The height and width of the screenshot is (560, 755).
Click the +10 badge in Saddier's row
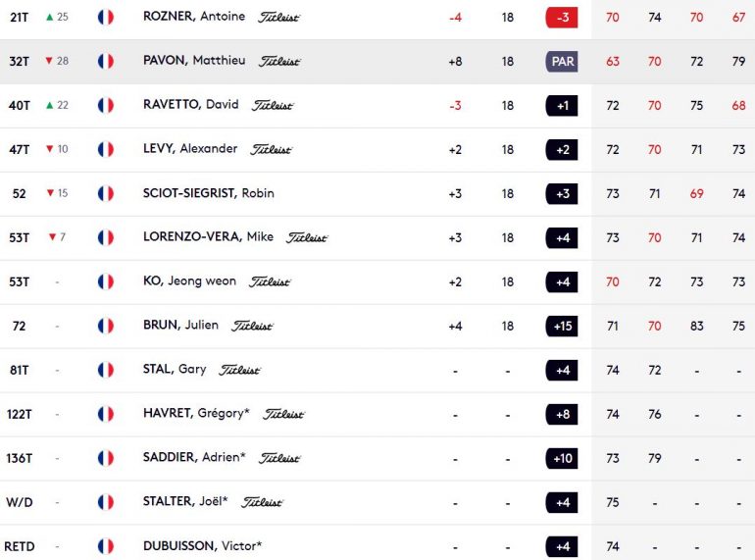click(562, 458)
